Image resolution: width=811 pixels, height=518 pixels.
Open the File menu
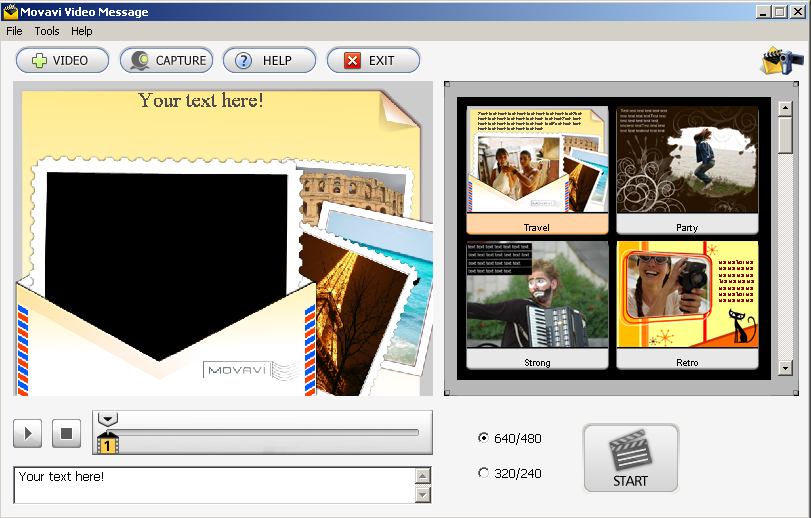[x=14, y=31]
